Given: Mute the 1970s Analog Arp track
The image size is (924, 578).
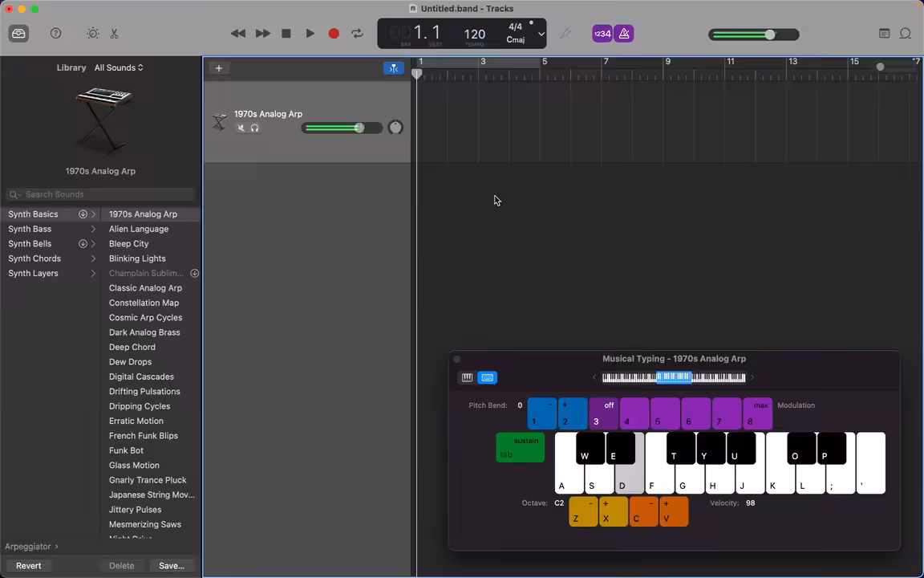Looking at the screenshot, I should tap(241, 128).
